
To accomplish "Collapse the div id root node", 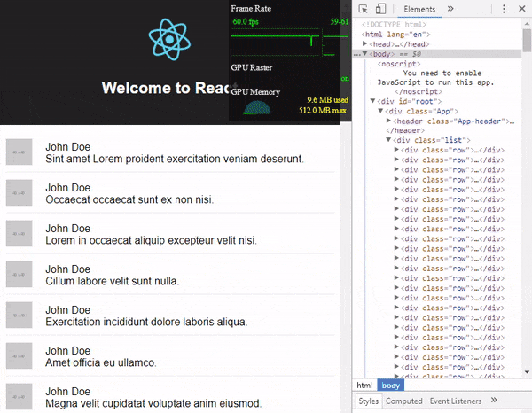I will point(372,101).
